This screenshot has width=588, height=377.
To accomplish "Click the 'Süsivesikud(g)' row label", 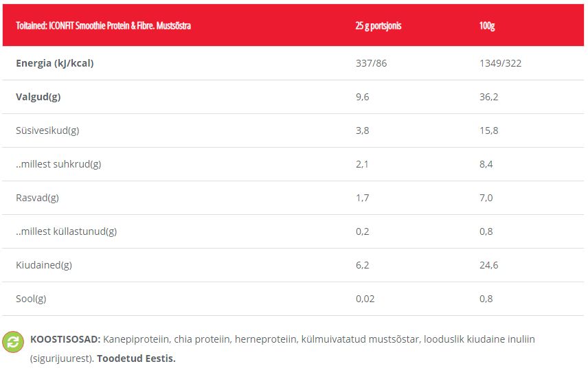I will (47, 130).
